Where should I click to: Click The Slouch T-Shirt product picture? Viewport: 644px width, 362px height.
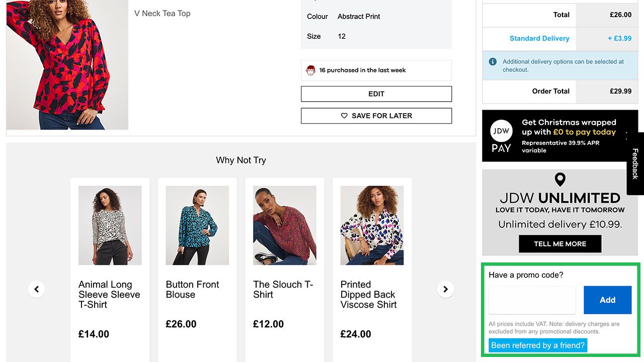pyautogui.click(x=285, y=225)
